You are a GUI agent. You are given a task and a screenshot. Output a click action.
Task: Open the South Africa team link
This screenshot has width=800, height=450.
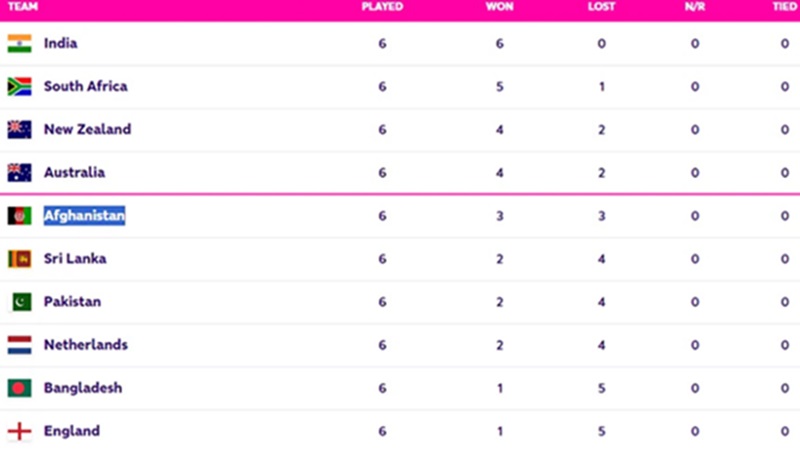pyautogui.click(x=85, y=86)
